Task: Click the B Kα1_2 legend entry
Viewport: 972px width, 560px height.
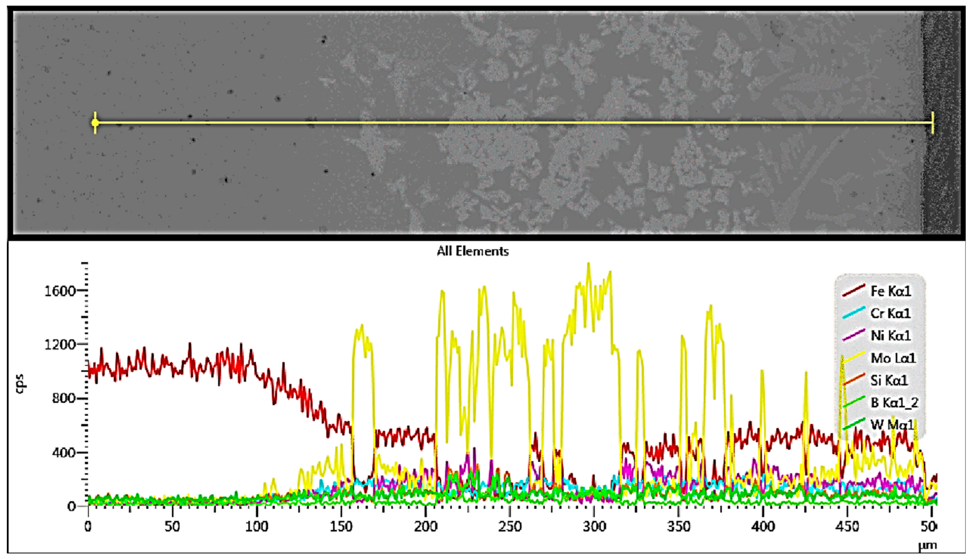Action: tap(894, 403)
